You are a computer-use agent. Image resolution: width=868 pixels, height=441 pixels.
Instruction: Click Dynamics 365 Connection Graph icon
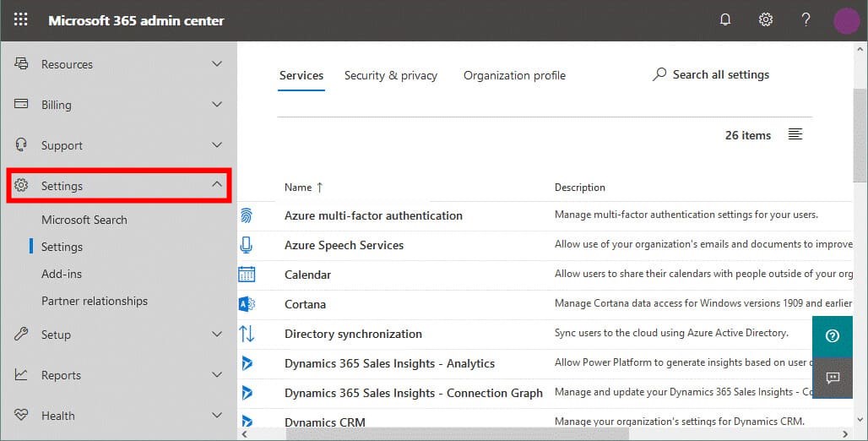[x=247, y=393]
